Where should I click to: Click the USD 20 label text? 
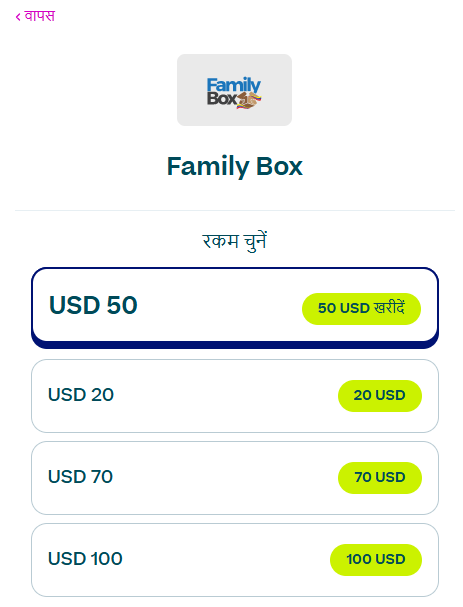point(81,395)
